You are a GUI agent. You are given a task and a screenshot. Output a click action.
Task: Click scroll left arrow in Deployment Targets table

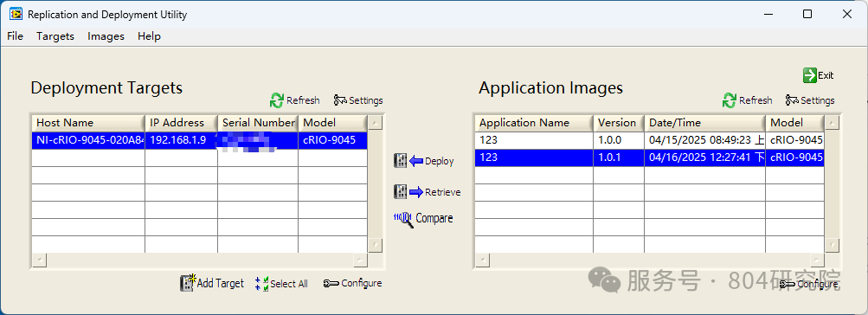(39, 260)
